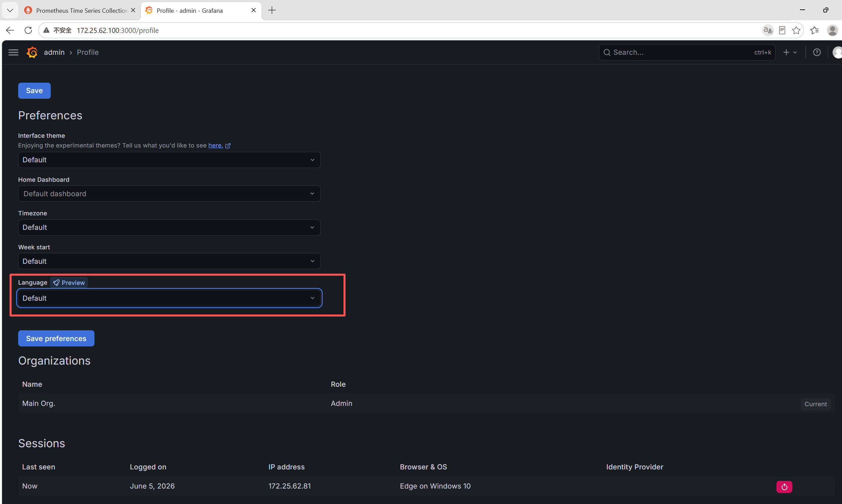The height and width of the screenshot is (504, 842).
Task: Select the Profile - admin - Grafana tab
Action: click(201, 10)
